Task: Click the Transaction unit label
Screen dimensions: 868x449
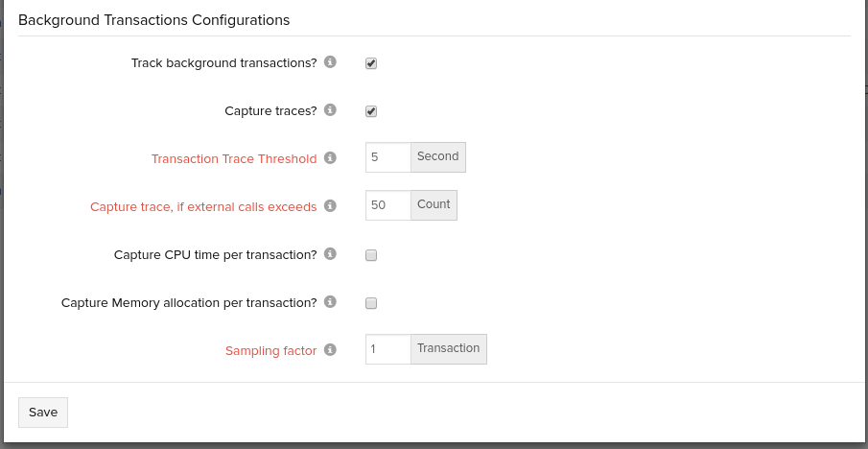Action: coord(448,349)
